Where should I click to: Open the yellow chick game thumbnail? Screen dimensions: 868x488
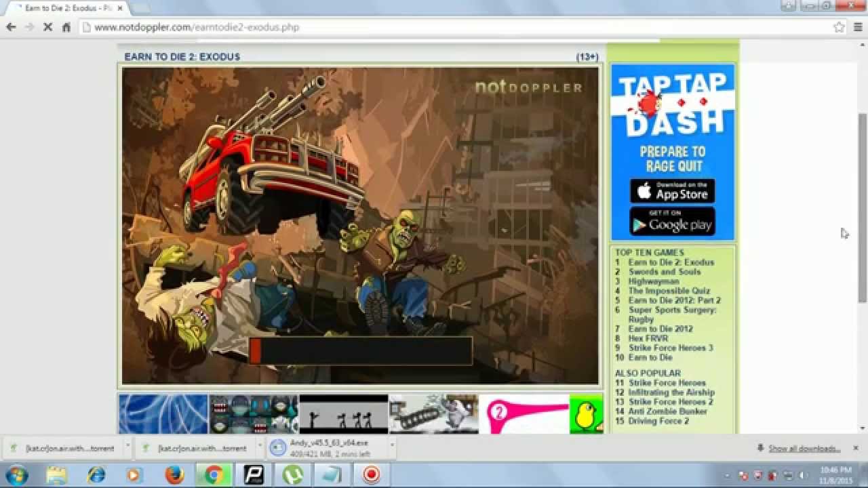(587, 414)
